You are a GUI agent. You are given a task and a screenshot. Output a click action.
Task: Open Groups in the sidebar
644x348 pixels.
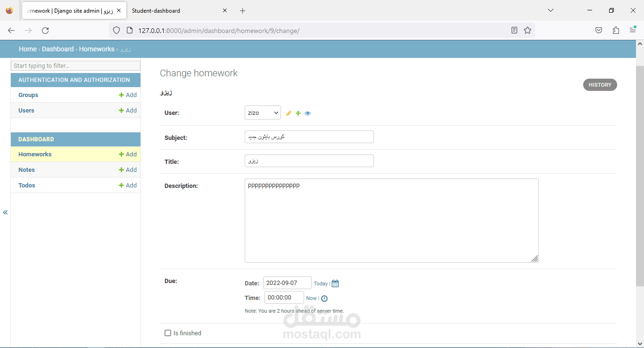(x=28, y=95)
